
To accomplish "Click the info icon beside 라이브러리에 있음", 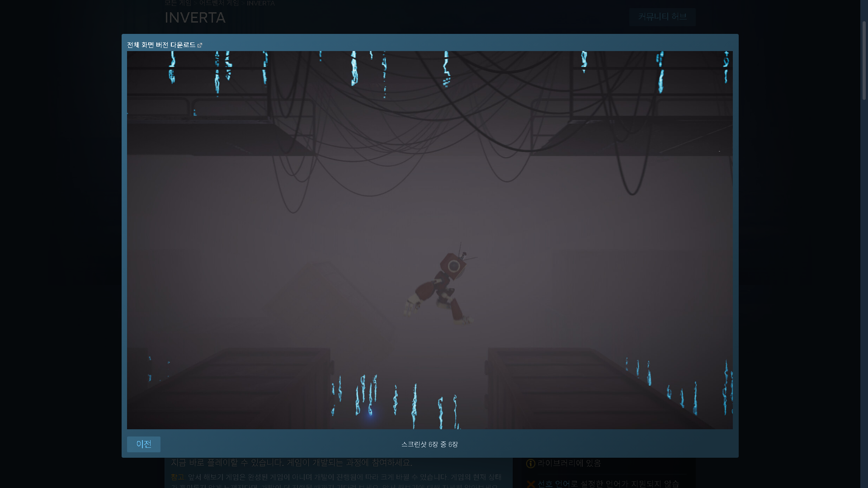I will tap(531, 464).
